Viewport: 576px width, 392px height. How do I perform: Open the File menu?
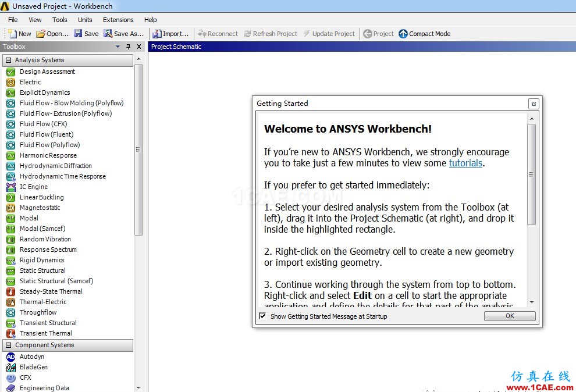coord(13,20)
